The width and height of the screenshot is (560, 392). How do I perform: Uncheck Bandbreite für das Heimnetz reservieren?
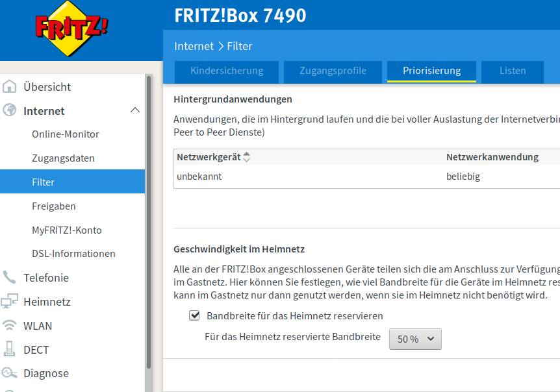click(194, 315)
